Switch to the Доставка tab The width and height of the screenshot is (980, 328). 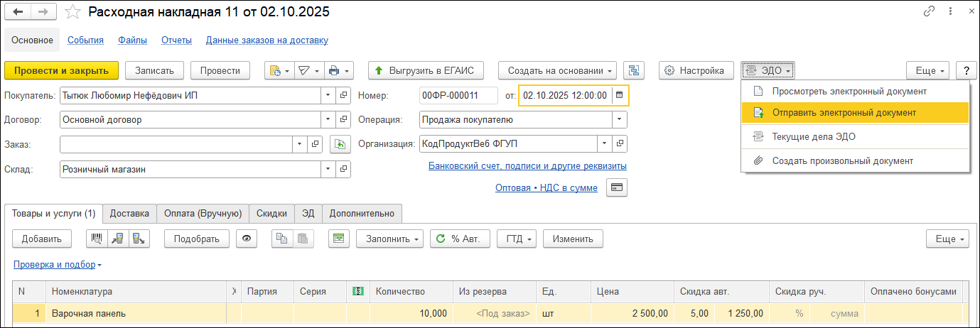[x=129, y=213]
